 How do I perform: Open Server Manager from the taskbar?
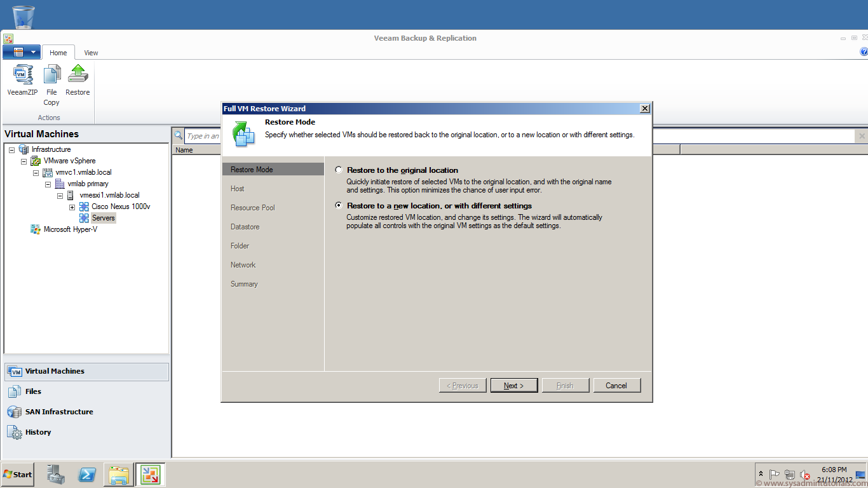[x=56, y=475]
